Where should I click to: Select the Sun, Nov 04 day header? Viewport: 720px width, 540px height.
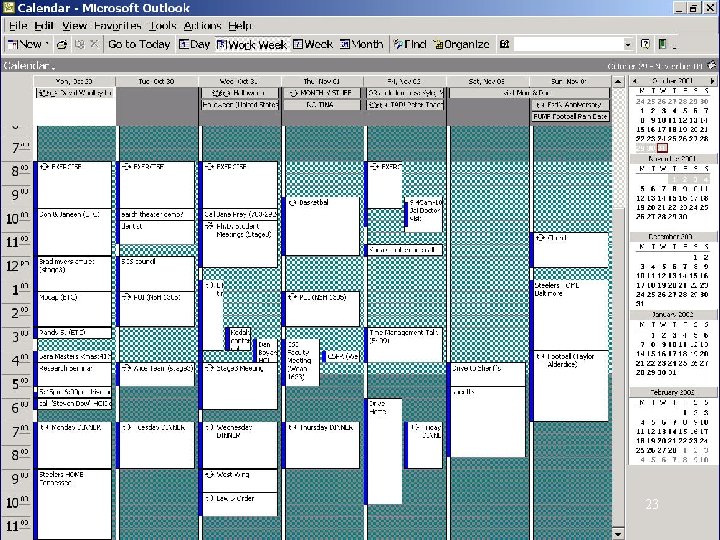[x=570, y=81]
